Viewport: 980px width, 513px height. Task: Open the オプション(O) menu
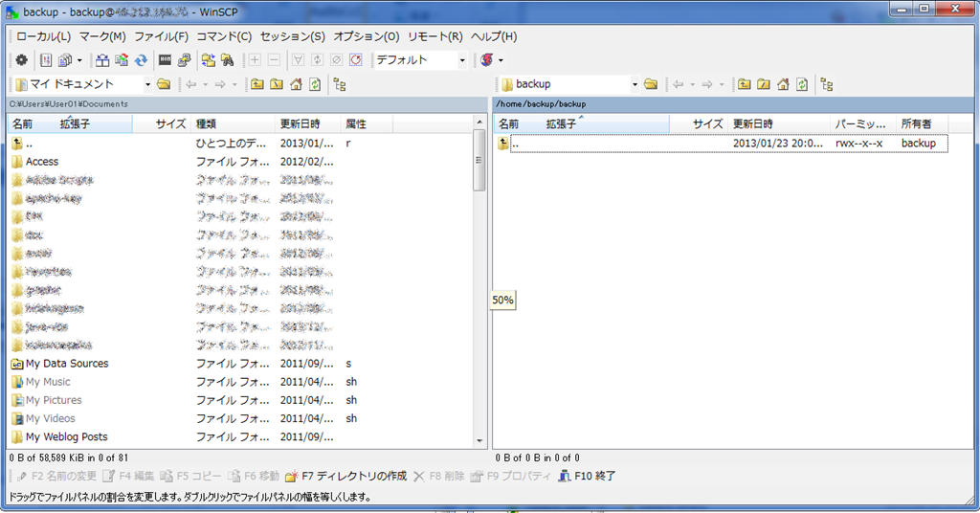pyautogui.click(x=367, y=36)
